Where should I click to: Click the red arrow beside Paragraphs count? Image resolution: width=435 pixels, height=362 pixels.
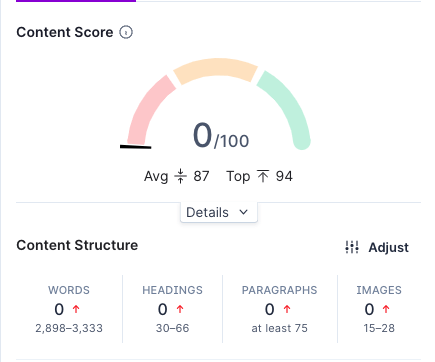pyautogui.click(x=287, y=309)
